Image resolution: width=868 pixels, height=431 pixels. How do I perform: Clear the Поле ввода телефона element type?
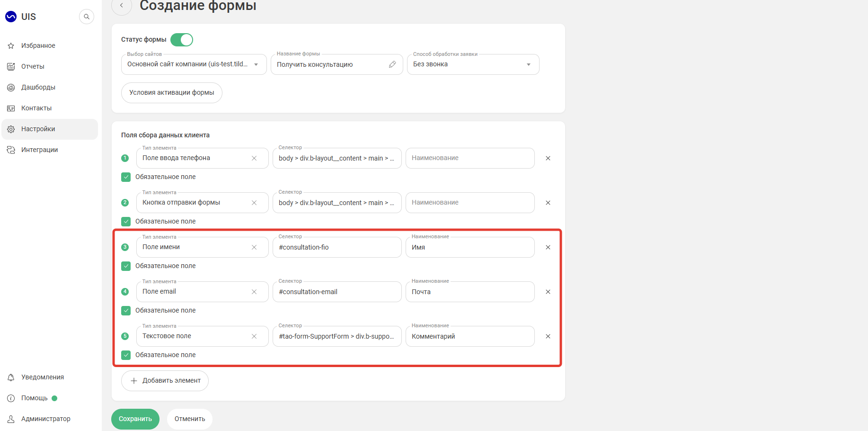click(x=254, y=158)
